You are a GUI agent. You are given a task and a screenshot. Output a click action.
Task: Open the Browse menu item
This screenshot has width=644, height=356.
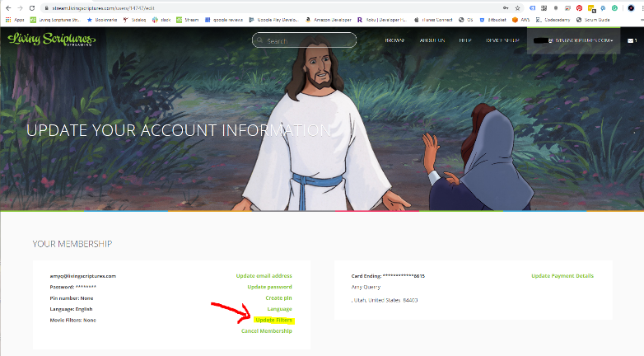tap(395, 40)
